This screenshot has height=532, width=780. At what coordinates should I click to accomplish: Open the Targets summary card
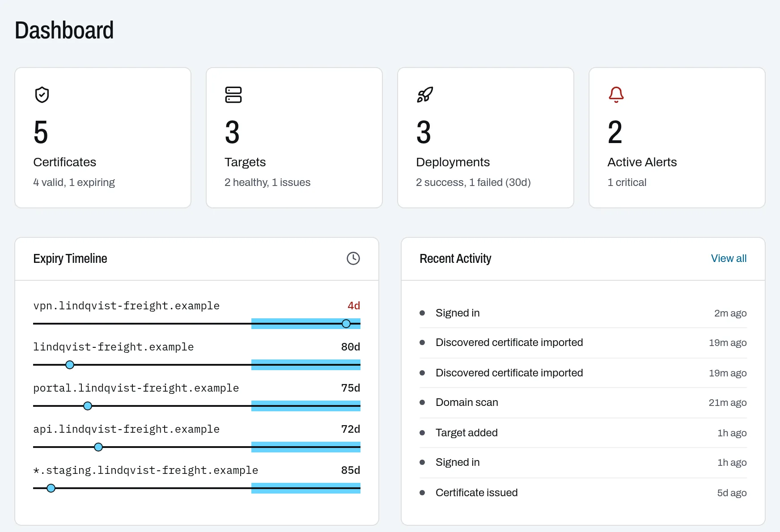tap(294, 138)
